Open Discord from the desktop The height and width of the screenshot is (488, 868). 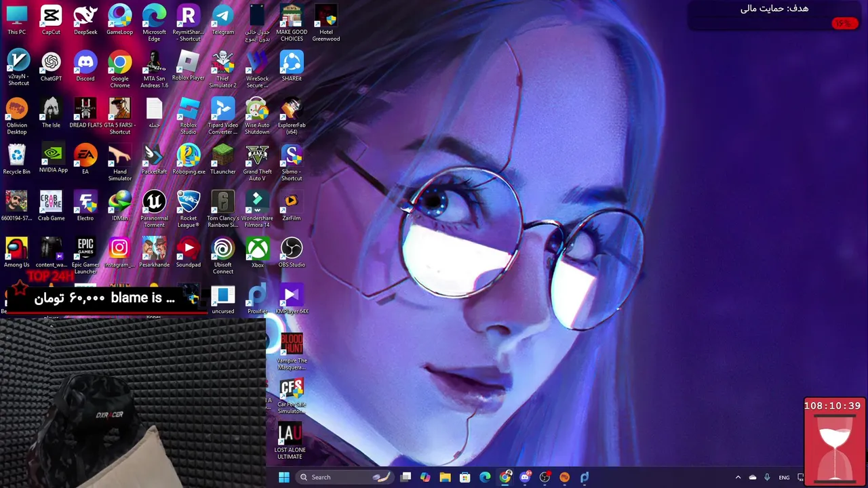85,66
